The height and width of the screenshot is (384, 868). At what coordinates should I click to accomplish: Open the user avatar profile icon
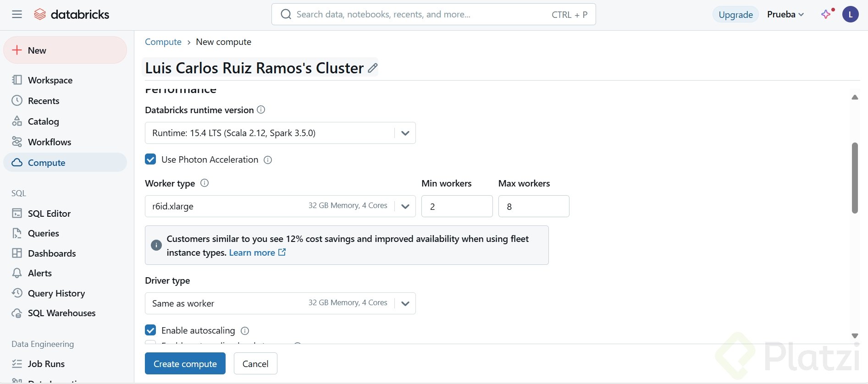click(850, 14)
